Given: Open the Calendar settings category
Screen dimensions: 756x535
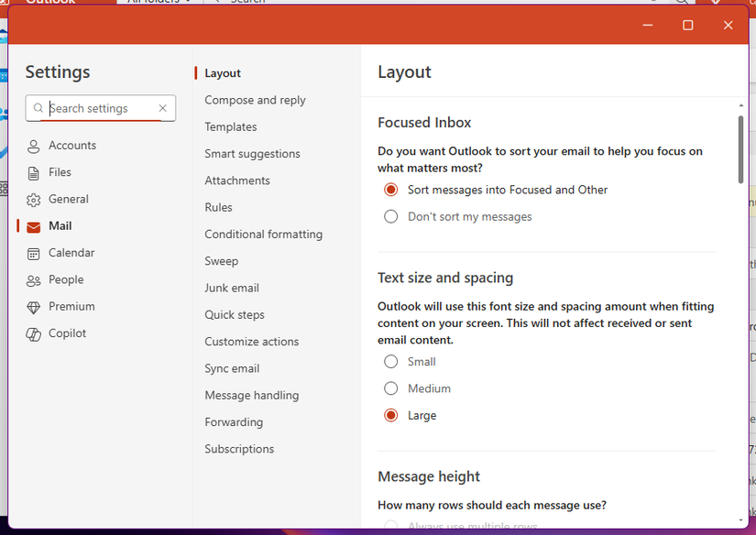Looking at the screenshot, I should tap(60, 253).
